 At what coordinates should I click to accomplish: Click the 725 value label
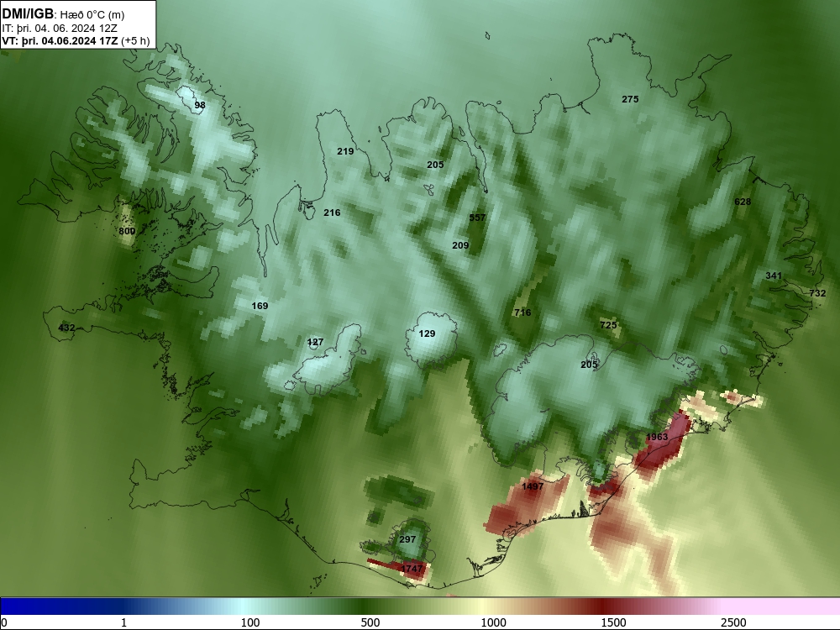coord(608,325)
